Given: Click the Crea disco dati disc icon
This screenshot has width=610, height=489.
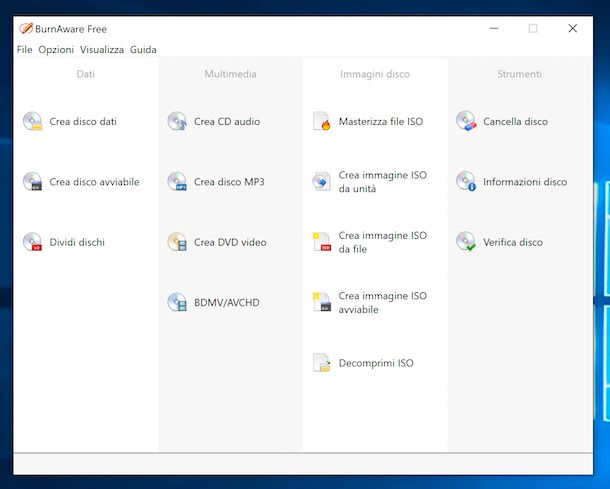Looking at the screenshot, I should [32, 121].
